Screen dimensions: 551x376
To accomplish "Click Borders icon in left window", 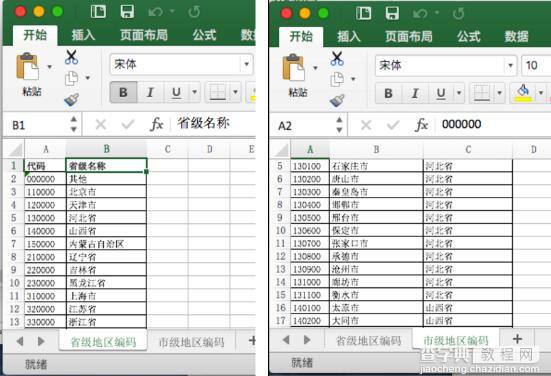I will pyautogui.click(x=218, y=92).
